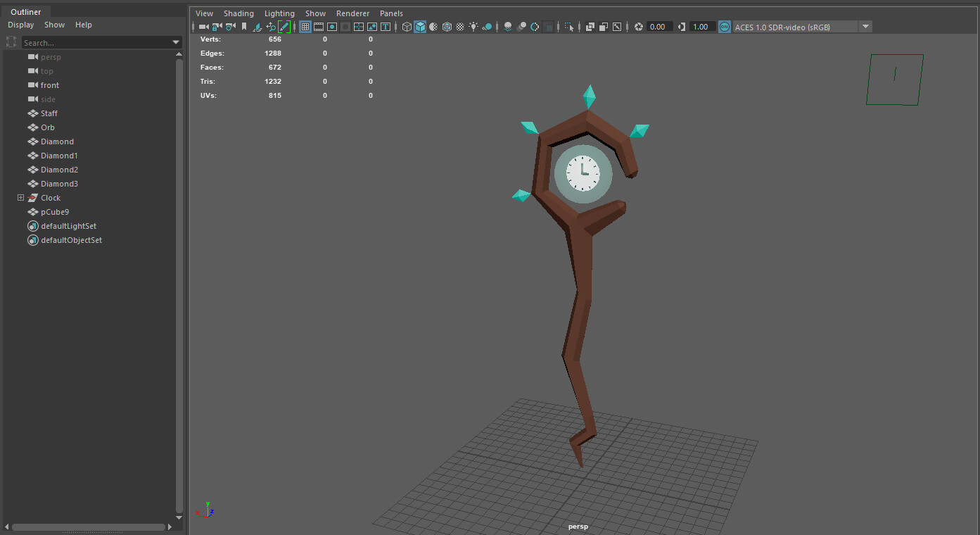Show the resolution gate

click(332, 26)
